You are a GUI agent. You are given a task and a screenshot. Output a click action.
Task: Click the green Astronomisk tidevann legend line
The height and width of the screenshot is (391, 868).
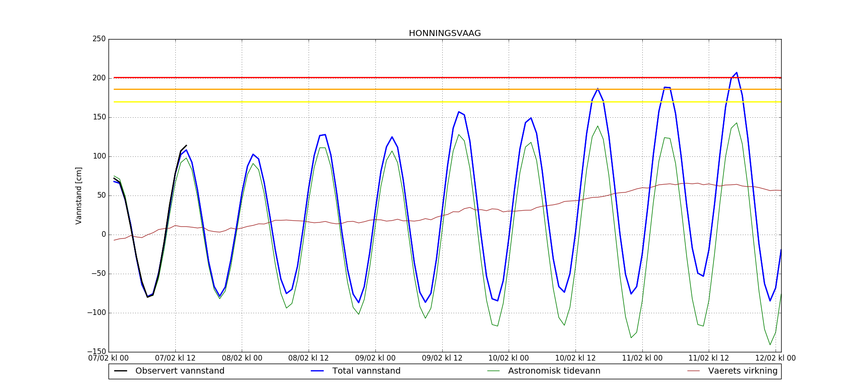coord(493,371)
